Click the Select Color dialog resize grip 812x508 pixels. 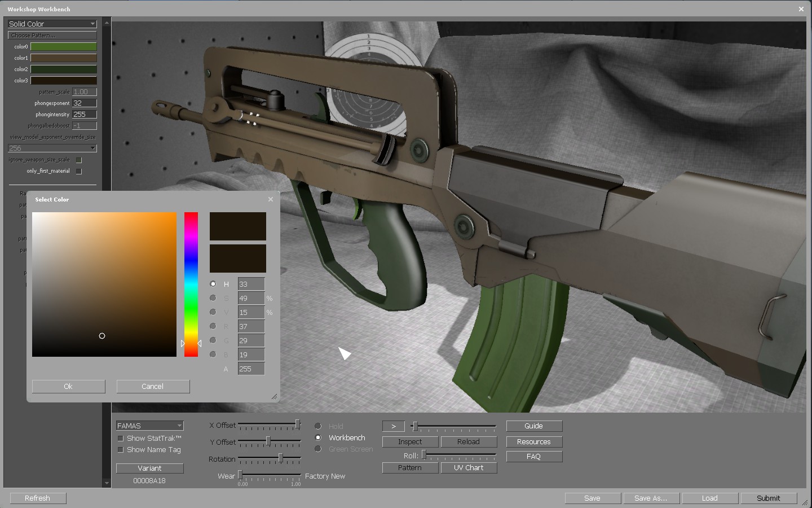point(275,397)
